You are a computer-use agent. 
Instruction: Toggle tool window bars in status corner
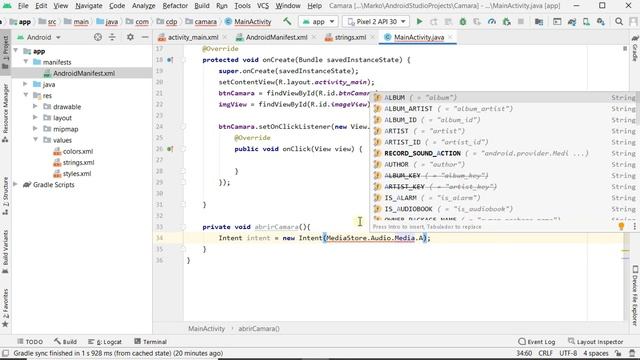coord(5,353)
